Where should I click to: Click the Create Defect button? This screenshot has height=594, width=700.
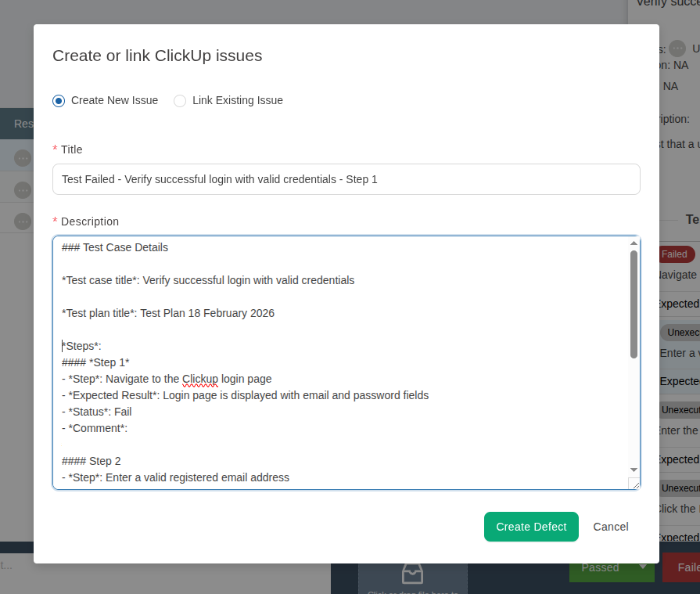(531, 527)
